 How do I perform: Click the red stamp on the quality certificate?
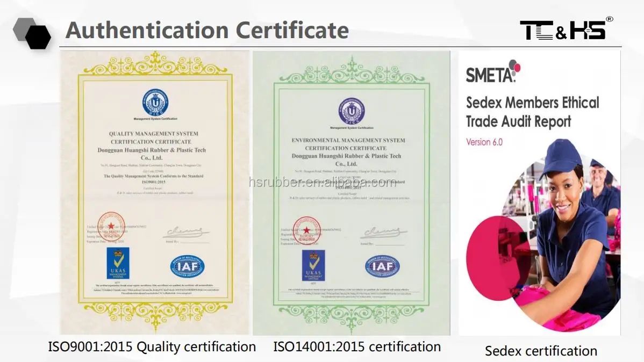(x=111, y=227)
